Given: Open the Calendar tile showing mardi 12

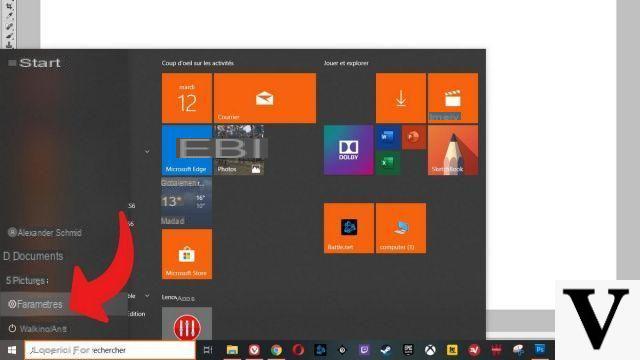Looking at the screenshot, I should [x=187, y=98].
